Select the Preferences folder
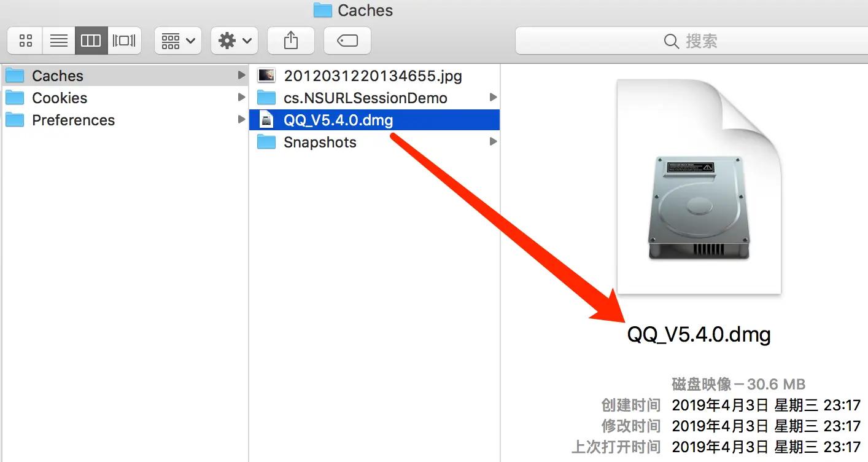This screenshot has width=868, height=462. coord(125,120)
